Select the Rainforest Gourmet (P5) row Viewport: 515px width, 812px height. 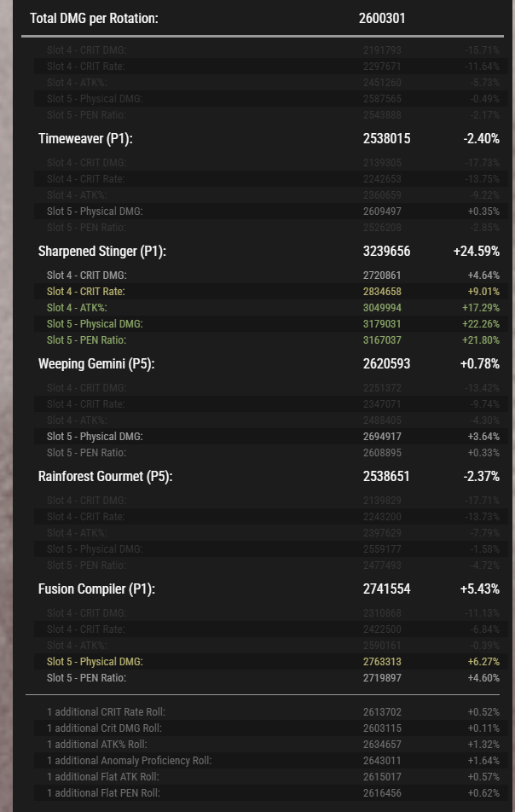(x=269, y=477)
